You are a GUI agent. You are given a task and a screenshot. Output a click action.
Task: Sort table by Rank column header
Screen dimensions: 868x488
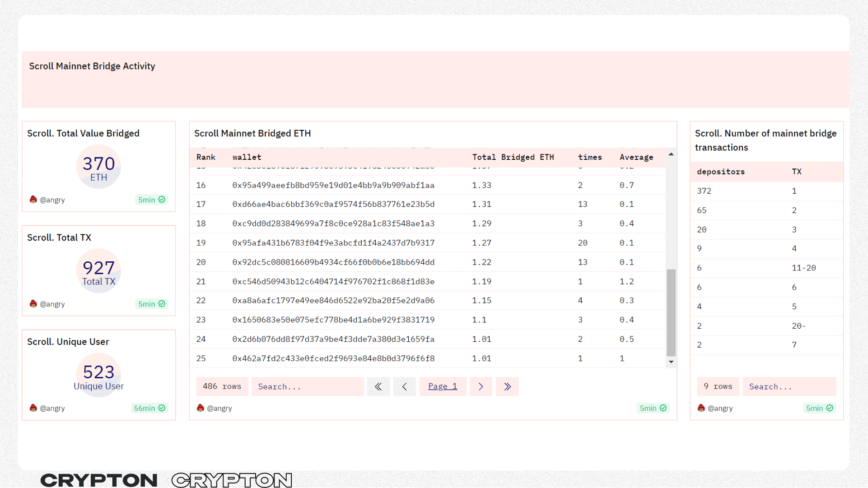pyautogui.click(x=206, y=157)
